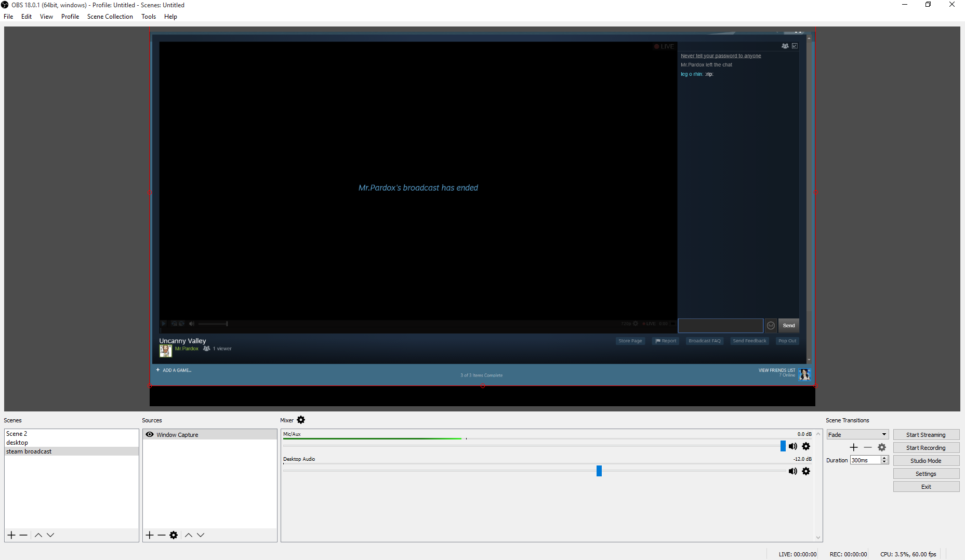The image size is (965, 560).
Task: Open the File menu
Action: point(8,17)
